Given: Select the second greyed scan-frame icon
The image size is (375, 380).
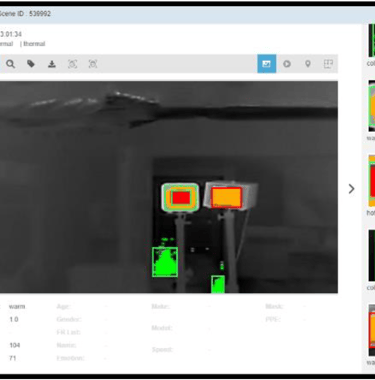Looking at the screenshot, I should point(93,64).
